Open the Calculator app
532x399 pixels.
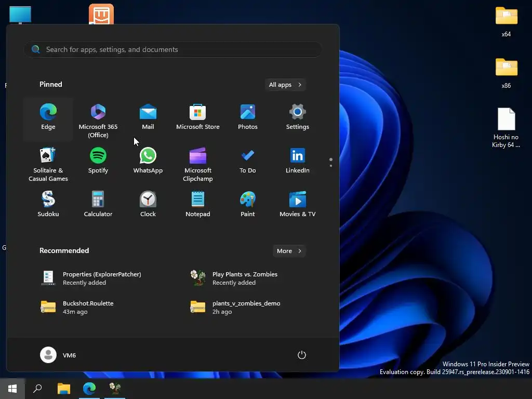pos(98,207)
